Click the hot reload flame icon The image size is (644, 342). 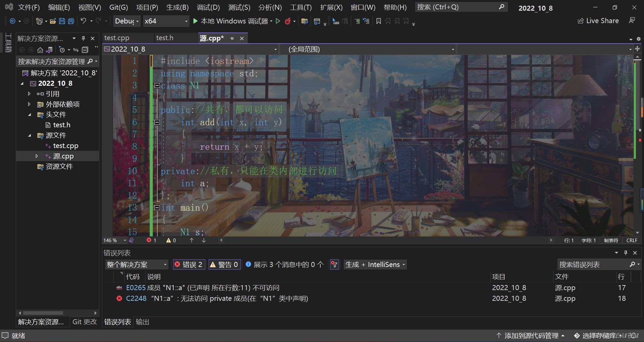288,21
